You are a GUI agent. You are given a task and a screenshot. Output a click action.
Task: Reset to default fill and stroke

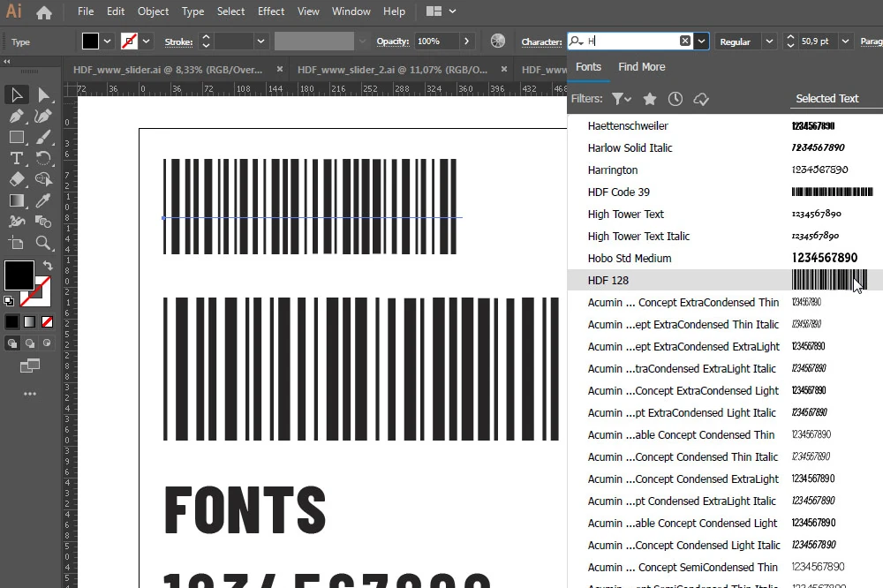[x=9, y=301]
